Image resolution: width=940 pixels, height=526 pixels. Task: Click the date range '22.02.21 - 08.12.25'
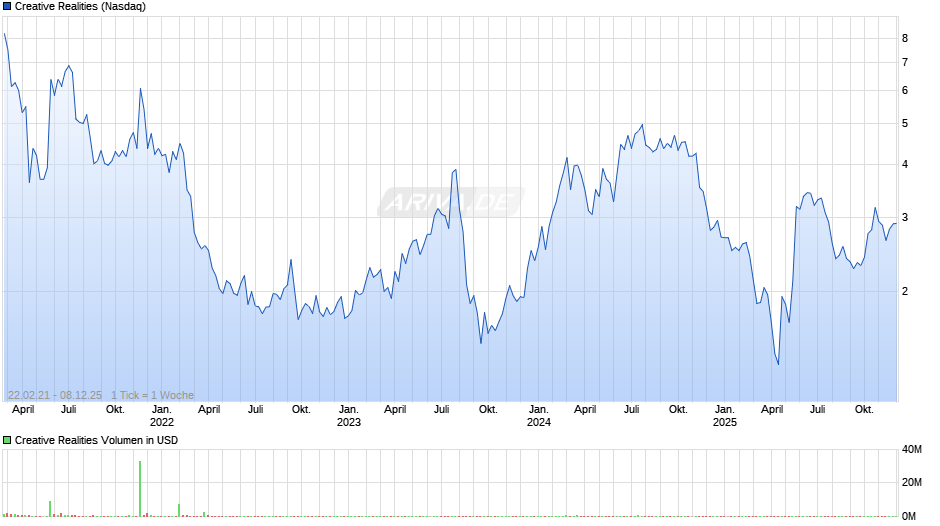click(55, 395)
